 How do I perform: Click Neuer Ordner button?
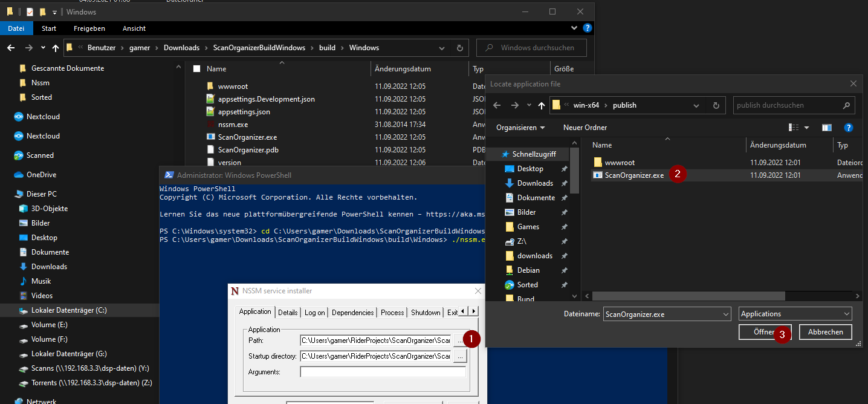click(585, 128)
